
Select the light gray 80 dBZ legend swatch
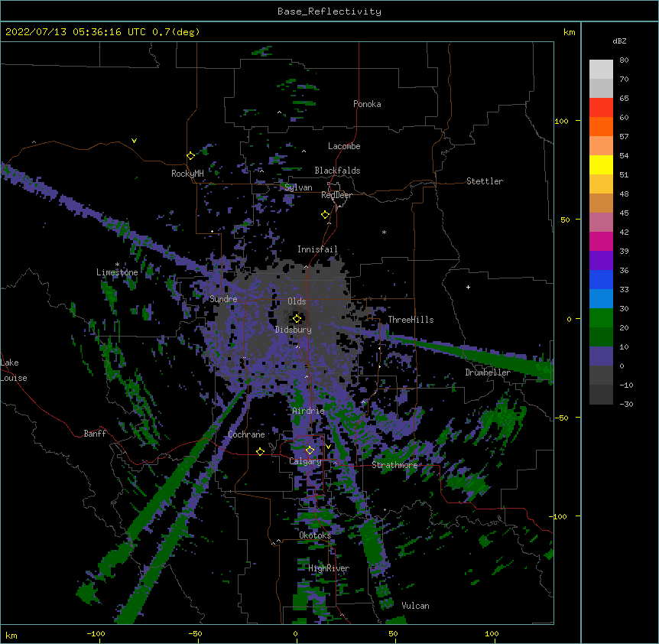coord(601,69)
